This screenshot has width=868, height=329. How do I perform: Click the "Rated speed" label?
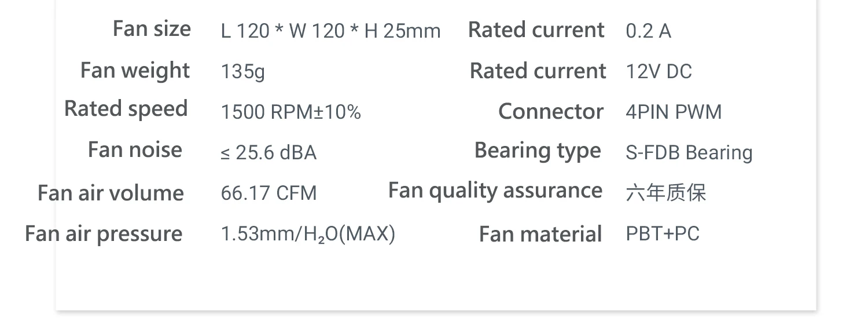click(126, 109)
